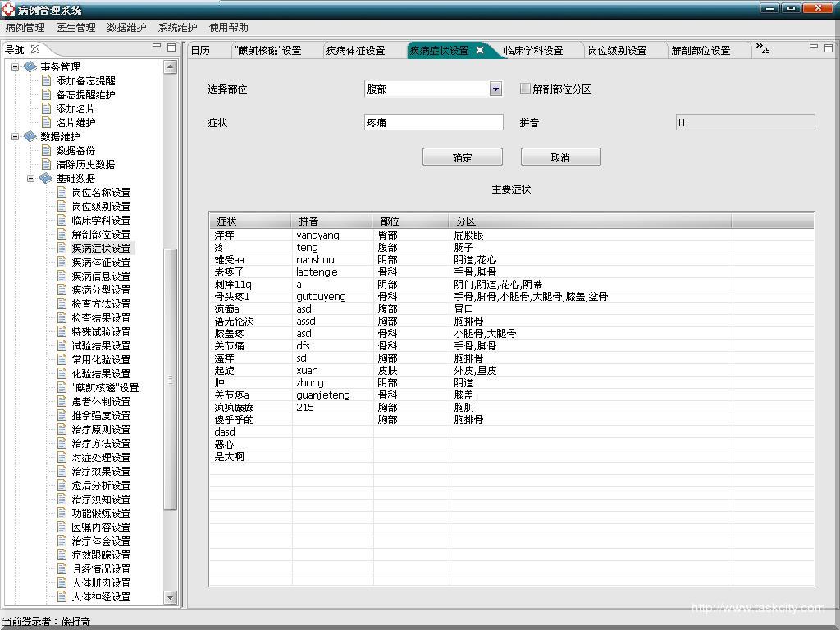Click the navigation tree vertical scrollbar thumb
840x630 pixels.
click(171, 377)
